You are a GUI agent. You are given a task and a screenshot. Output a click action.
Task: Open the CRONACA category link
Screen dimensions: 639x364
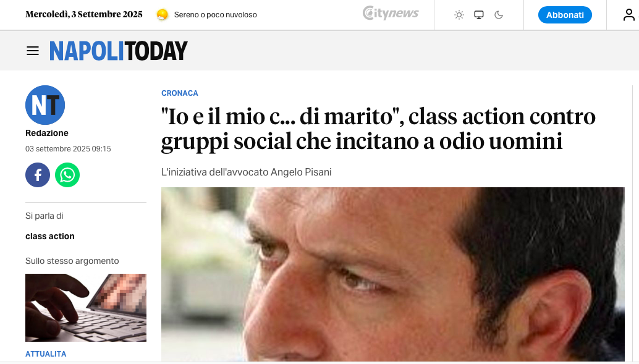[x=180, y=93]
